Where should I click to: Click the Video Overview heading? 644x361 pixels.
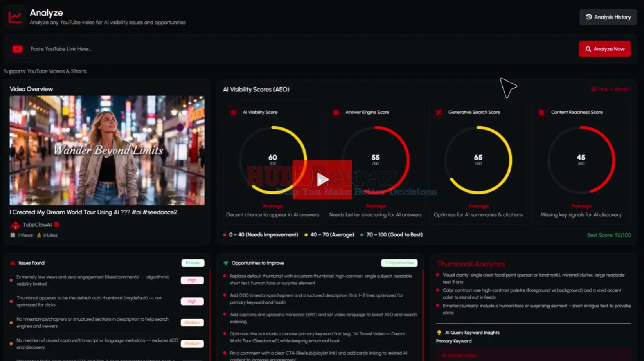pos(31,89)
